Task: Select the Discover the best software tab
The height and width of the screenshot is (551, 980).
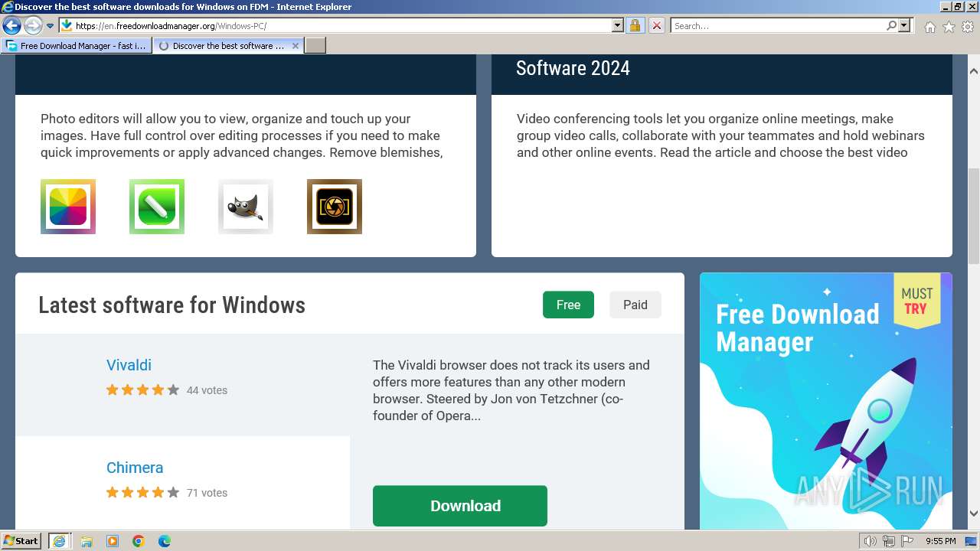Action: tap(222, 46)
